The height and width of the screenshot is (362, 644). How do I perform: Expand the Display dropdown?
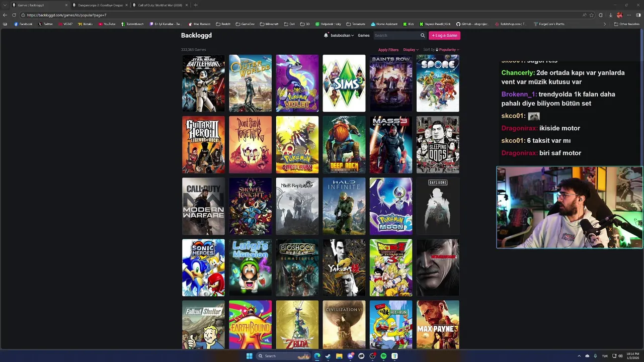(x=411, y=50)
